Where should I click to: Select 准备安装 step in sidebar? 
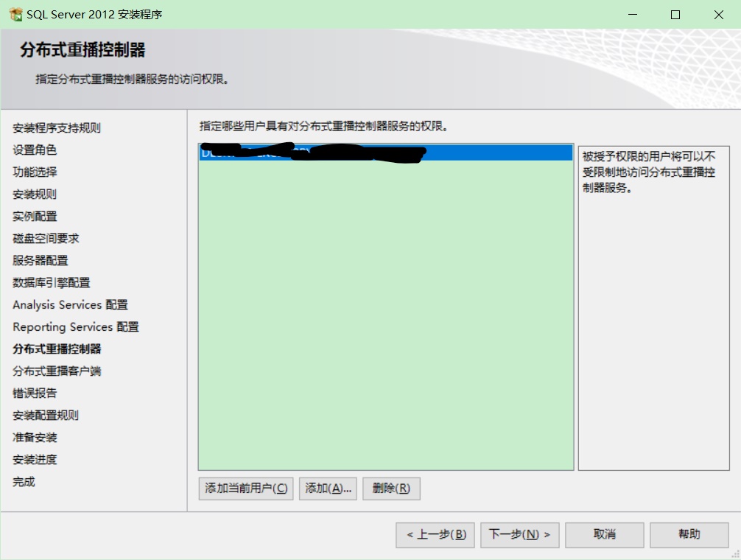[35, 438]
